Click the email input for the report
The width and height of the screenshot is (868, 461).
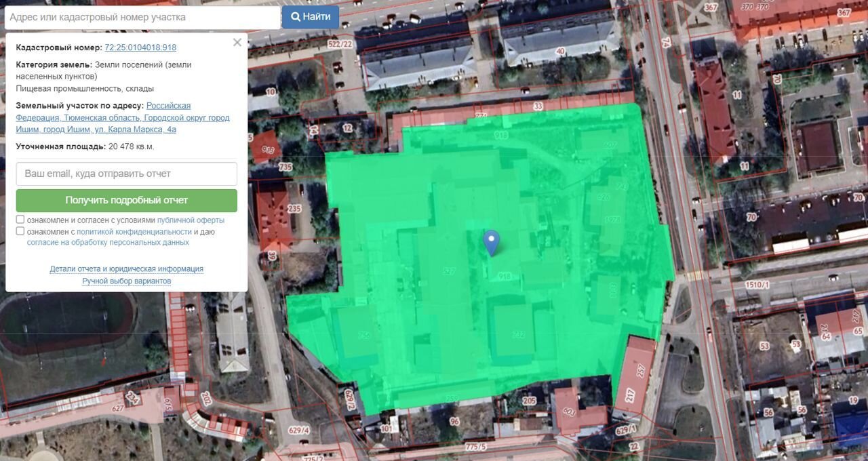point(127,174)
